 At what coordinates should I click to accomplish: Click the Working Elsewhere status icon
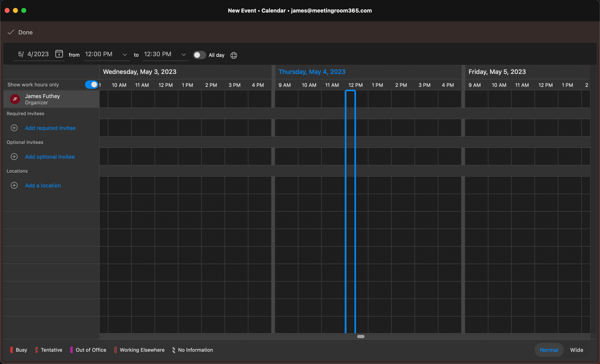coord(115,350)
